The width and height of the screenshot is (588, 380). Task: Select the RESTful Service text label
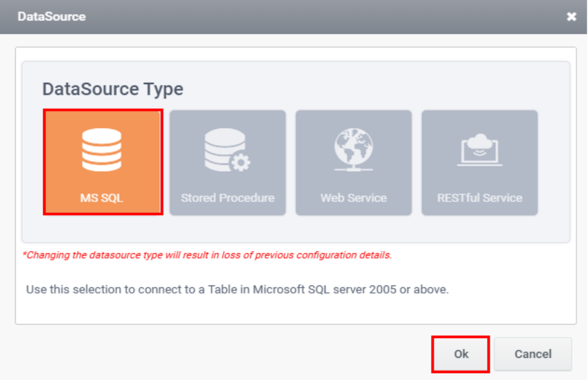(480, 198)
